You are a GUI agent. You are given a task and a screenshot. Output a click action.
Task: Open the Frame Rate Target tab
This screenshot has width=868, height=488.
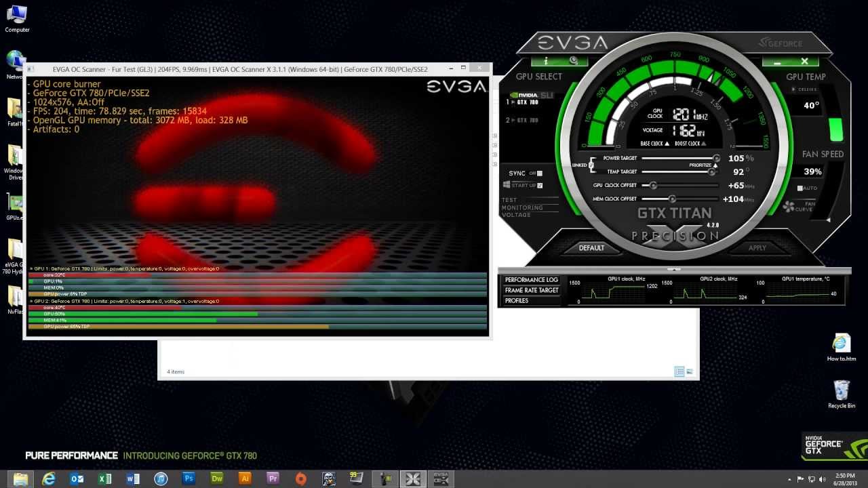(532, 290)
